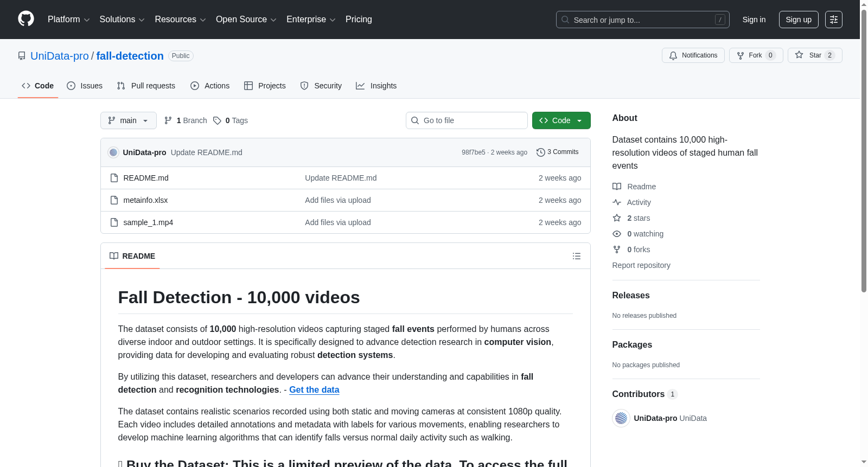Image resolution: width=868 pixels, height=467 pixels.
Task: Click the stars icon in About sidebar
Action: pos(617,218)
